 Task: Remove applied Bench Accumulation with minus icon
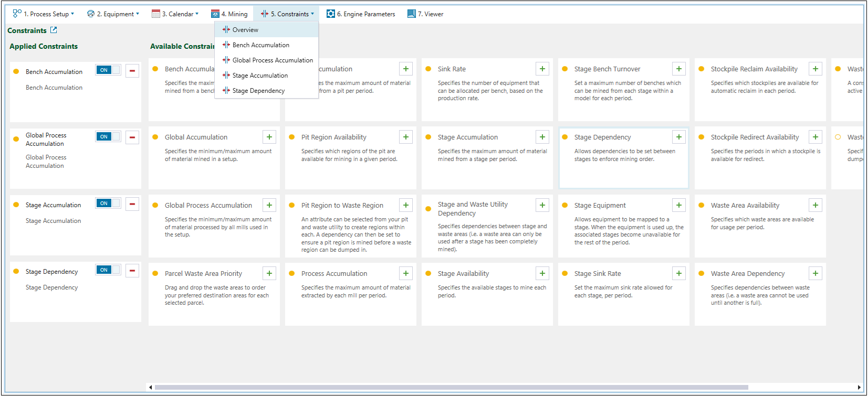132,70
